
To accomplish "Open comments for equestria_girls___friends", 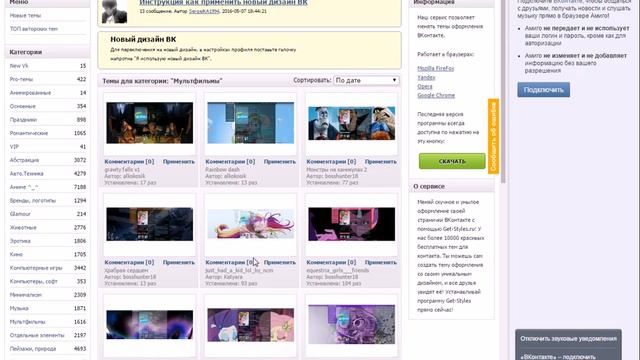I will (x=331, y=262).
